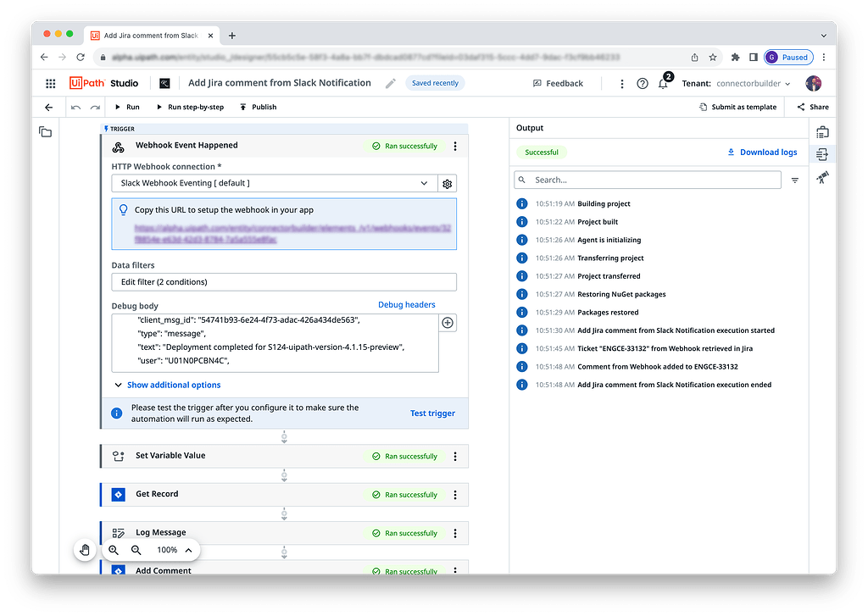Click the undo arrow in the toolbar
This screenshot has height=616, width=868.
(76, 107)
